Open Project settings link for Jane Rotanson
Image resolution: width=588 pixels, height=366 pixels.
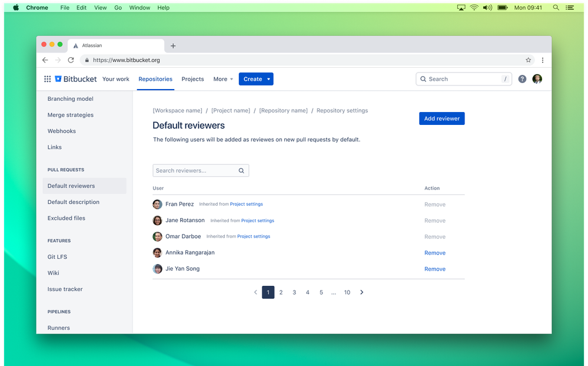(258, 220)
